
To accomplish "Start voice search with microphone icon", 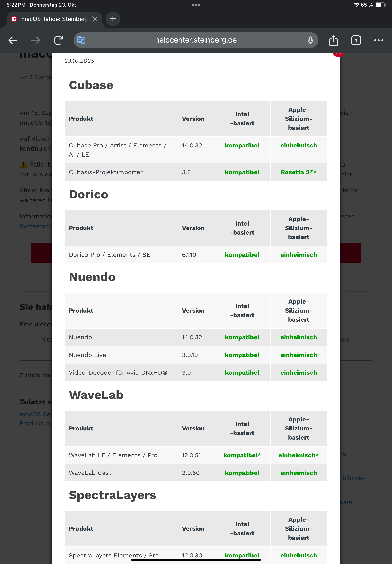I will click(x=310, y=40).
